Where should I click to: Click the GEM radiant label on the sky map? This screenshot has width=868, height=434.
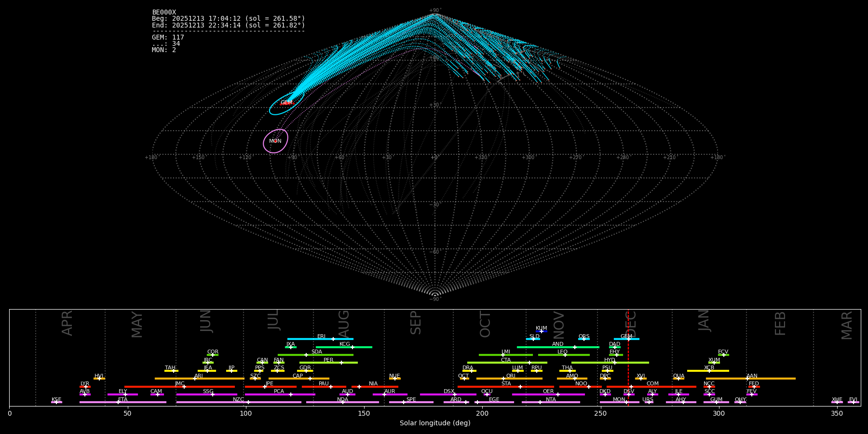point(286,103)
